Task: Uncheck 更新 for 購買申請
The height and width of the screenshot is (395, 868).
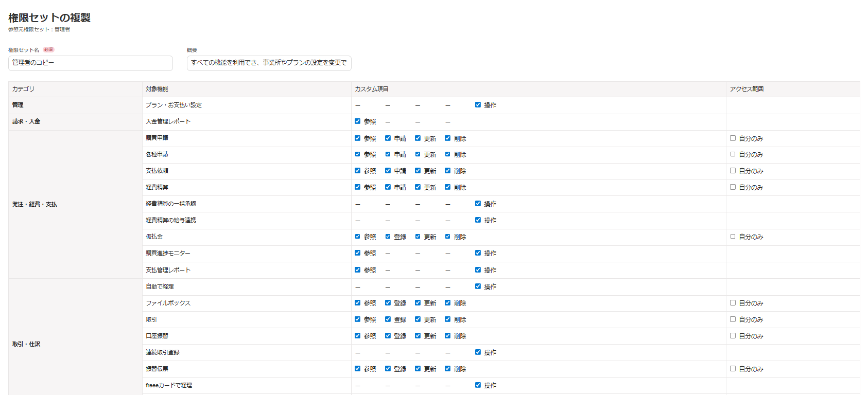Action: (418, 138)
